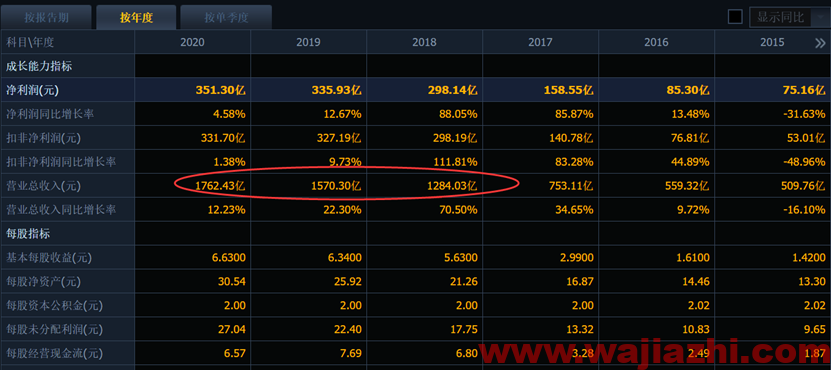Click the 每股指标 section header
Viewport: 831px width, 370px height.
(28, 234)
